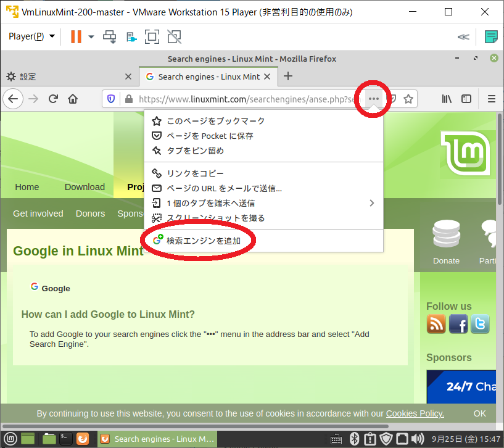Pause the virtual machine
The width and height of the screenshot is (504, 448).
(x=76, y=36)
